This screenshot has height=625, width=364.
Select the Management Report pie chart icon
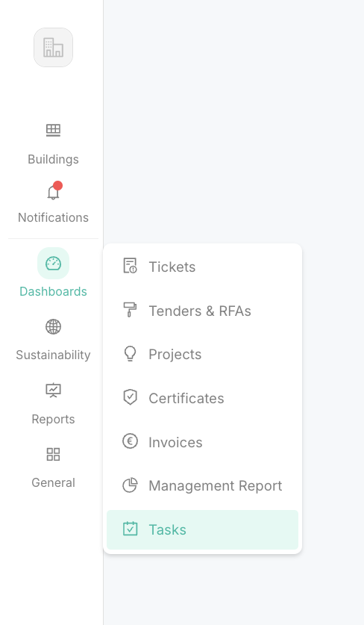[x=130, y=485]
